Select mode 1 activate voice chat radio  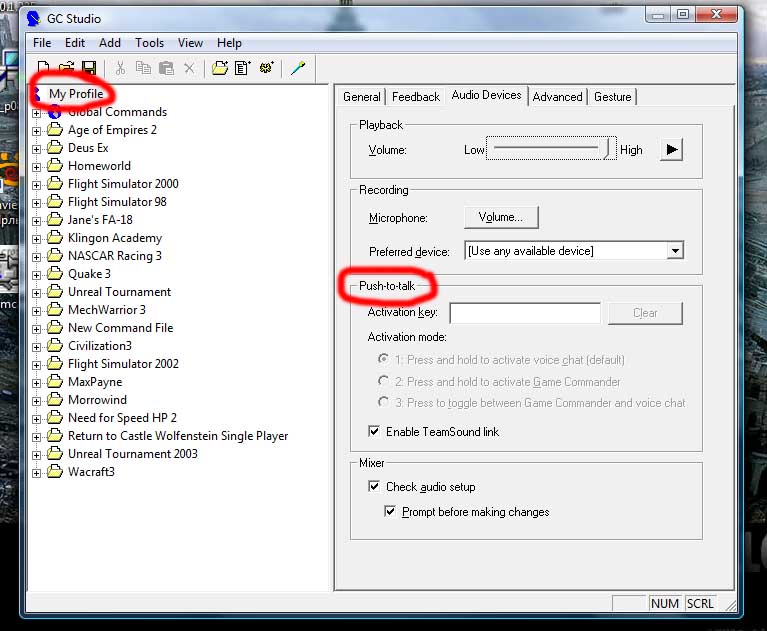384,359
